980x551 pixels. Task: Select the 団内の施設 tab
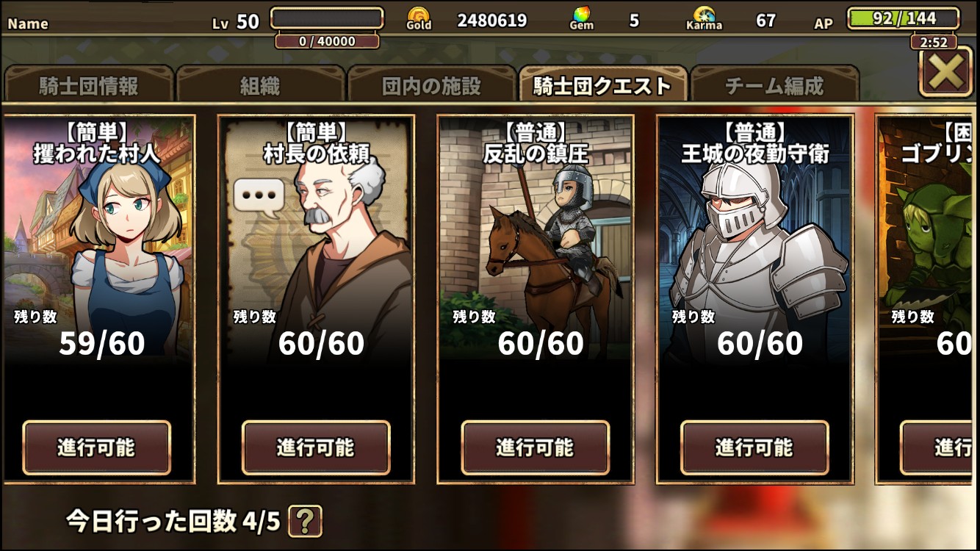431,85
